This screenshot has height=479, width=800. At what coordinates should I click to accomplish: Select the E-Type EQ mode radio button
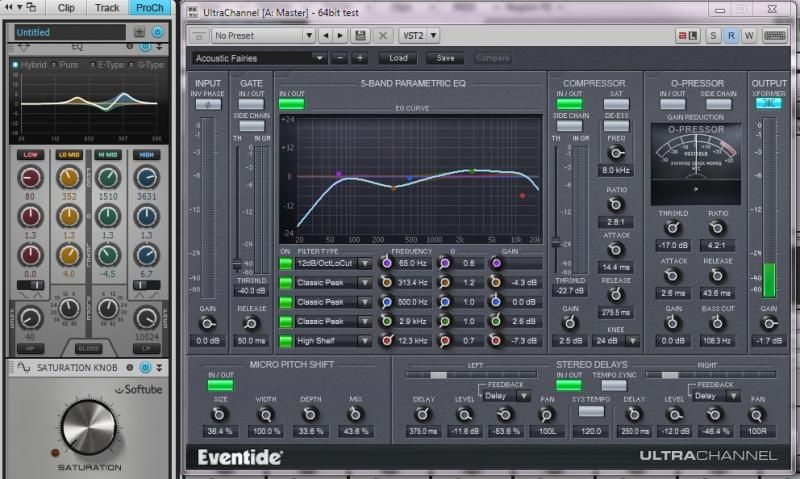pyautogui.click(x=92, y=65)
